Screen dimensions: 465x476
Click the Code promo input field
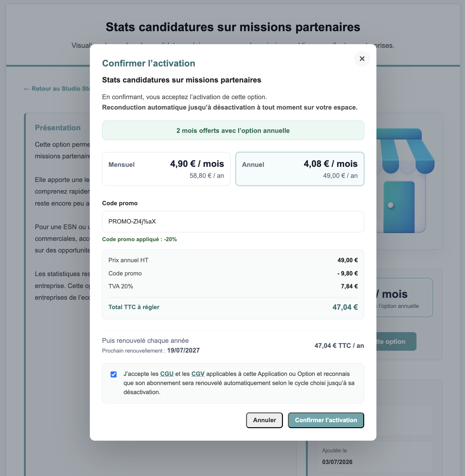233,222
